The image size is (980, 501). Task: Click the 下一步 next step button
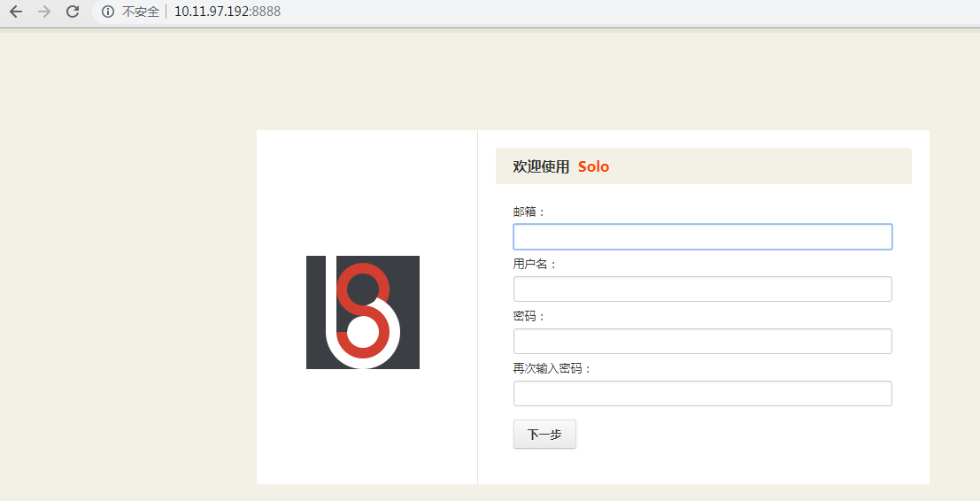click(544, 434)
